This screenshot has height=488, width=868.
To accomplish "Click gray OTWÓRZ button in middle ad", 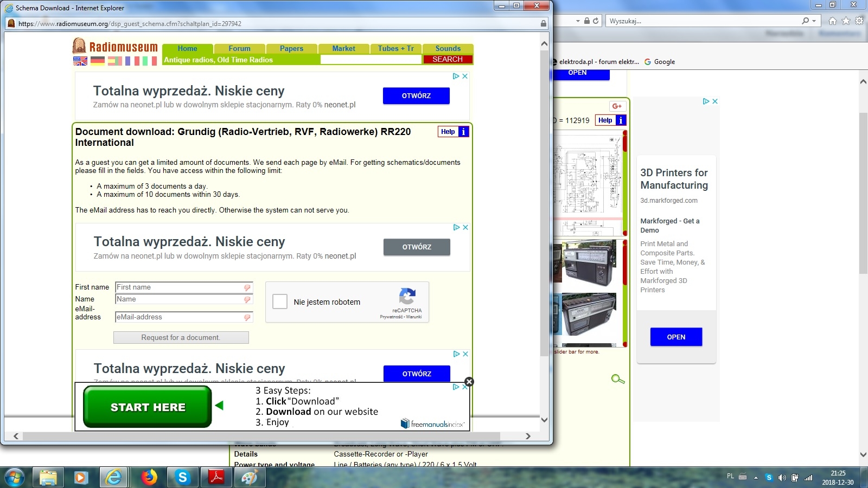I will (417, 247).
